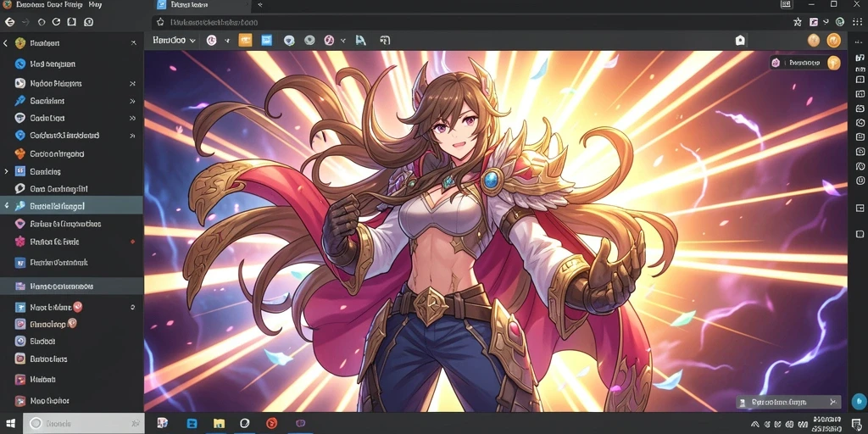Select the highlighted row below the sidebar divider
Viewport: 868px width, 434px height.
71,287
